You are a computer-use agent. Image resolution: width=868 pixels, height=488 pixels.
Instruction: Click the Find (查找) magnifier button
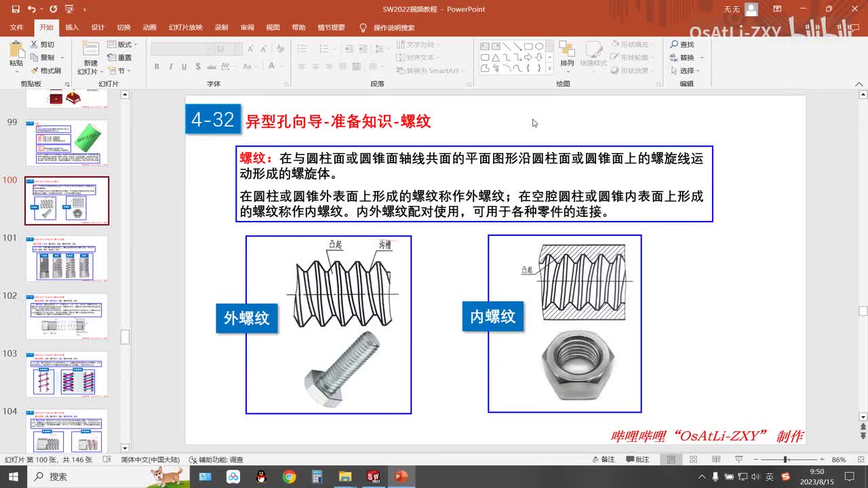pos(682,45)
